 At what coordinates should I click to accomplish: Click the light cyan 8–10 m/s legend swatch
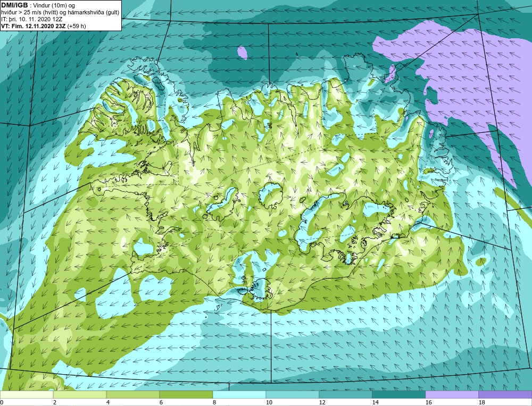coord(239,395)
